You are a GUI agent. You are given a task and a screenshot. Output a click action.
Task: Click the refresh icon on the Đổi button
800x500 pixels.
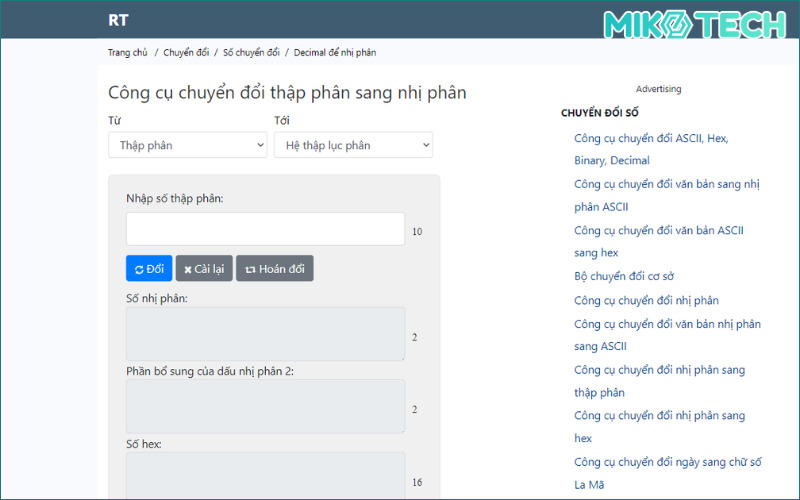coord(139,269)
